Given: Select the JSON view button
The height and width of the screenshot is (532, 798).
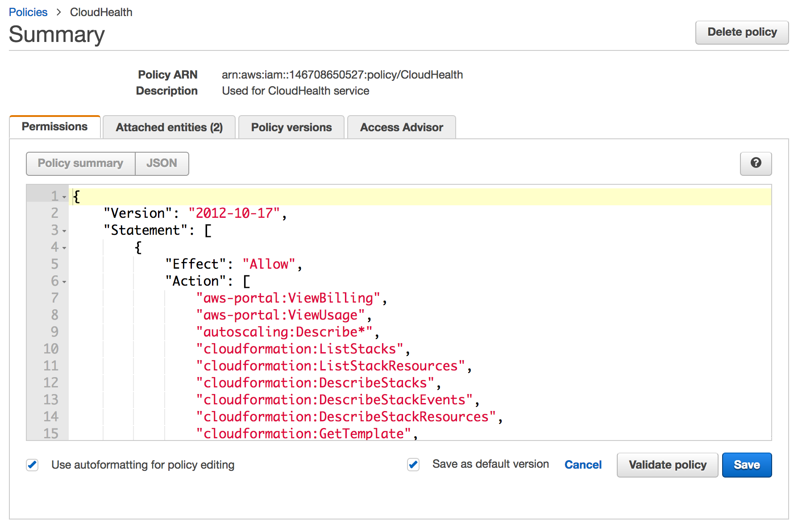Looking at the screenshot, I should (162, 163).
